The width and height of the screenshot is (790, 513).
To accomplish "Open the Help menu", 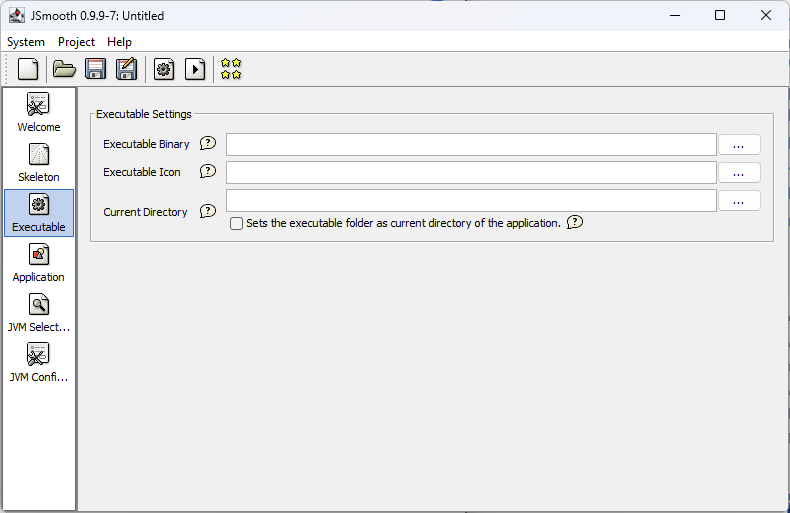I will click(x=119, y=42).
